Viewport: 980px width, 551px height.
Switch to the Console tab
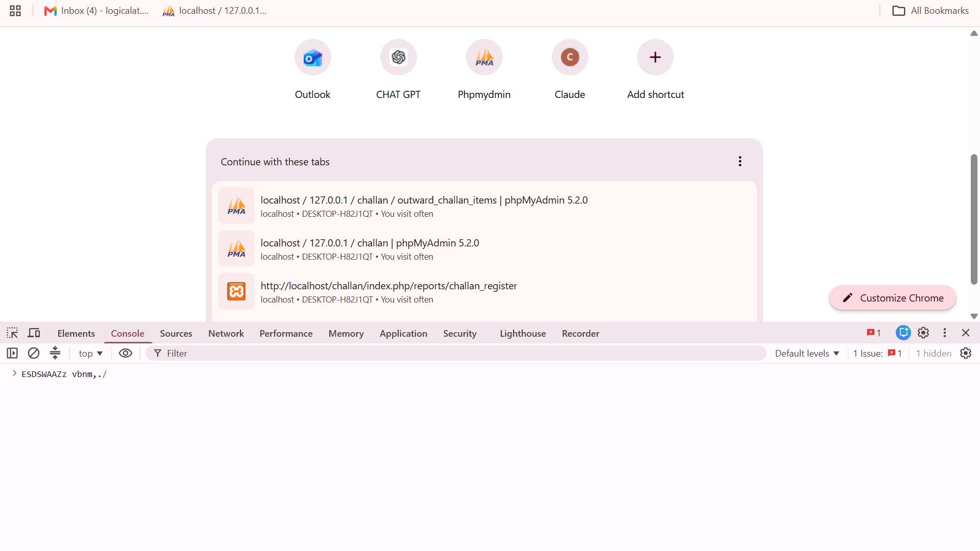pos(128,334)
